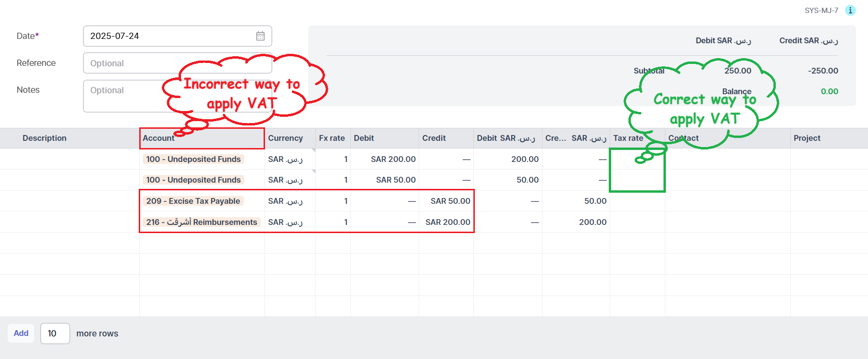The image size is (868, 359).
Task: Select second row Tax rate cell
Action: click(x=637, y=180)
